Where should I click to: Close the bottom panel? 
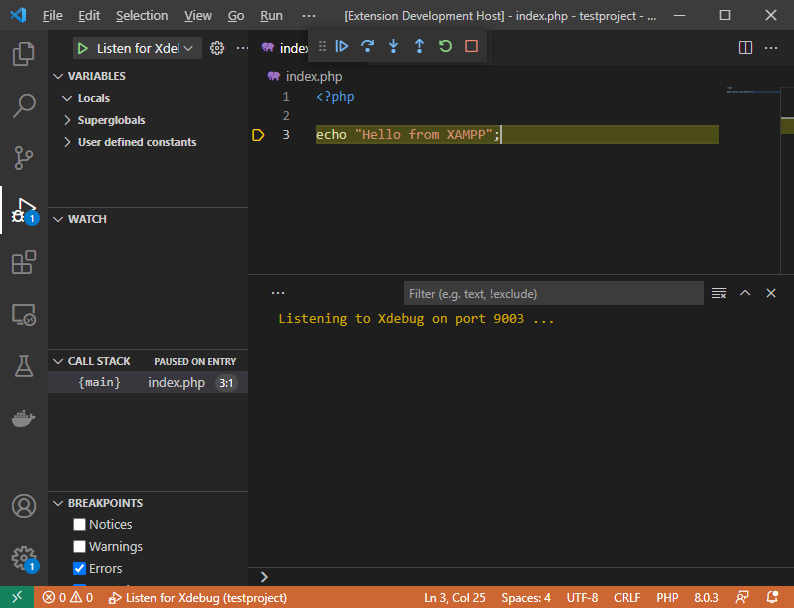[771, 293]
